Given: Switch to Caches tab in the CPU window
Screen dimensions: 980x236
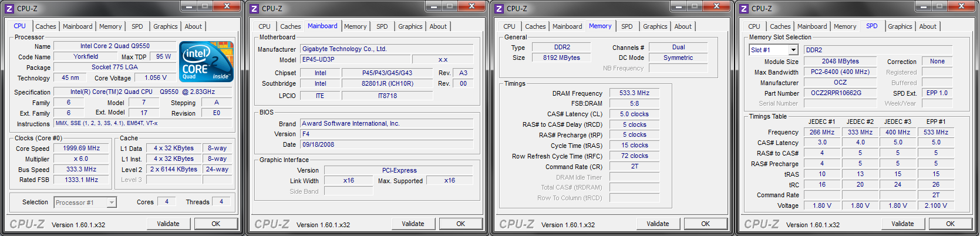Looking at the screenshot, I should coord(46,26).
